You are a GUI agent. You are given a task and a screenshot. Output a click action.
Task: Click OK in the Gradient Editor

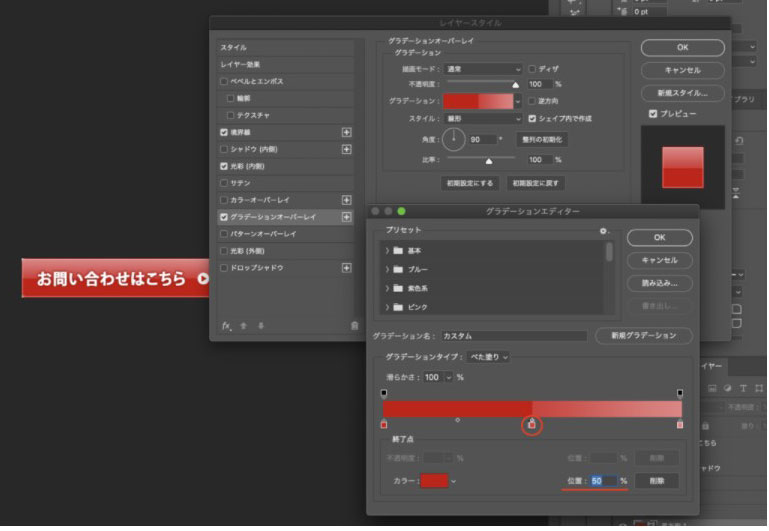point(659,238)
